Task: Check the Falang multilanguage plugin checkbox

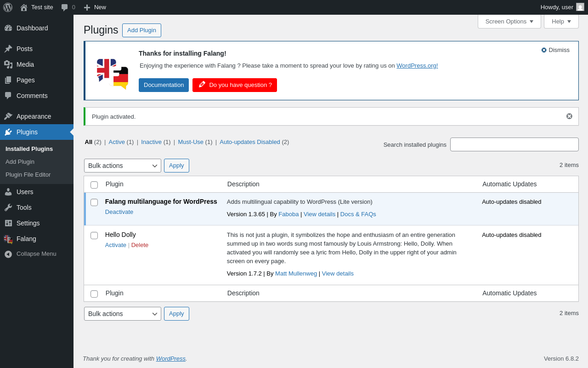Action: click(x=94, y=202)
